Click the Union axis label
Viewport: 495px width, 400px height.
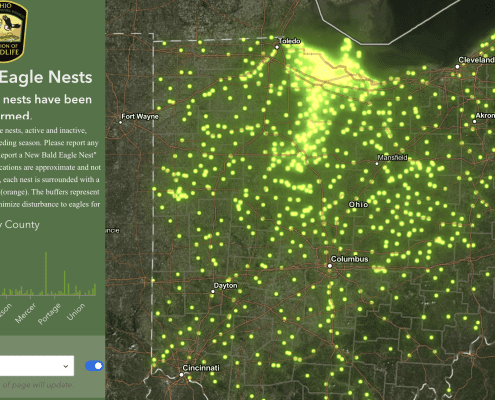click(x=76, y=312)
